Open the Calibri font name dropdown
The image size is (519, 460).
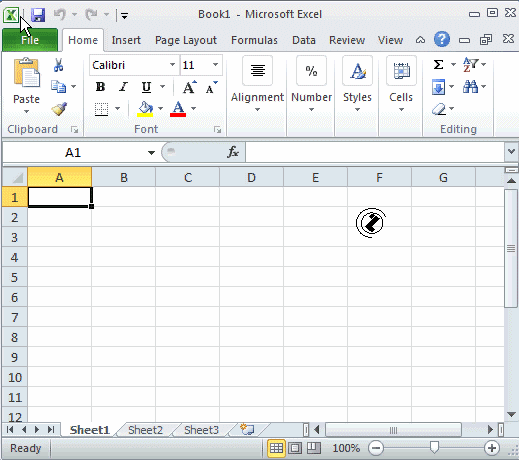point(172,65)
